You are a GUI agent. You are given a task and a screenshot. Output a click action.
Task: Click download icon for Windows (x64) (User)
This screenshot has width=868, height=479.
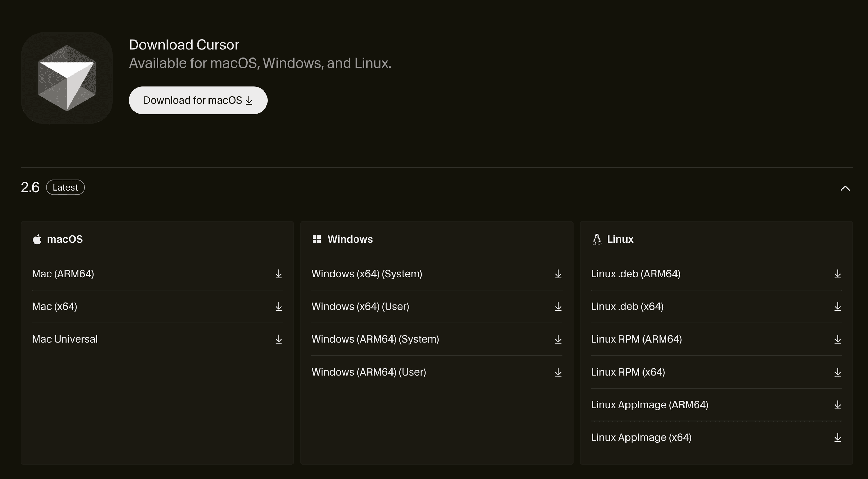click(x=558, y=307)
